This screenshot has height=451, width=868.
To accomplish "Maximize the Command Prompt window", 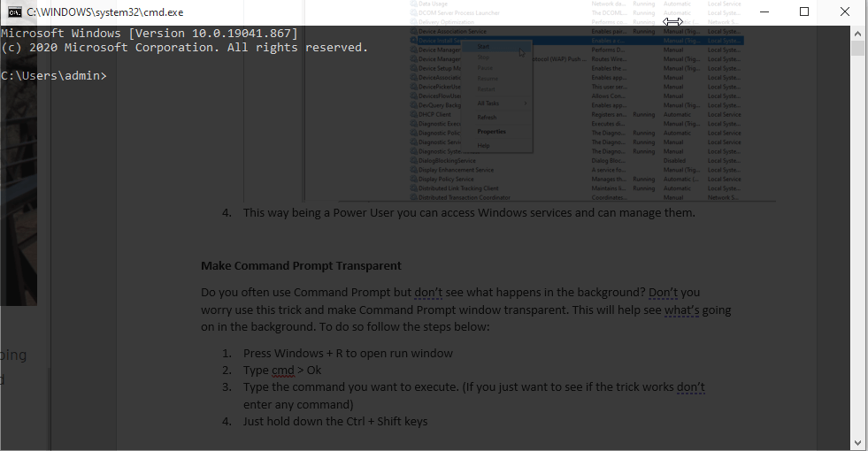I will pyautogui.click(x=803, y=11).
